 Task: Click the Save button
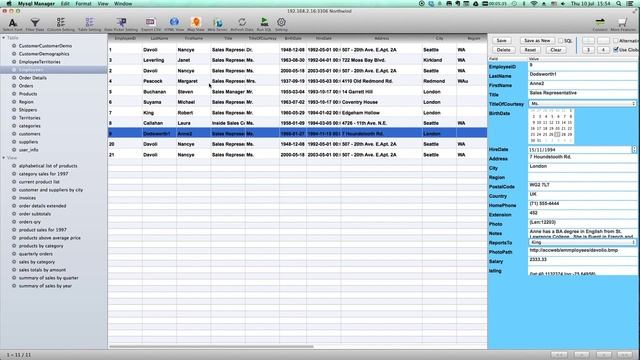click(x=502, y=40)
